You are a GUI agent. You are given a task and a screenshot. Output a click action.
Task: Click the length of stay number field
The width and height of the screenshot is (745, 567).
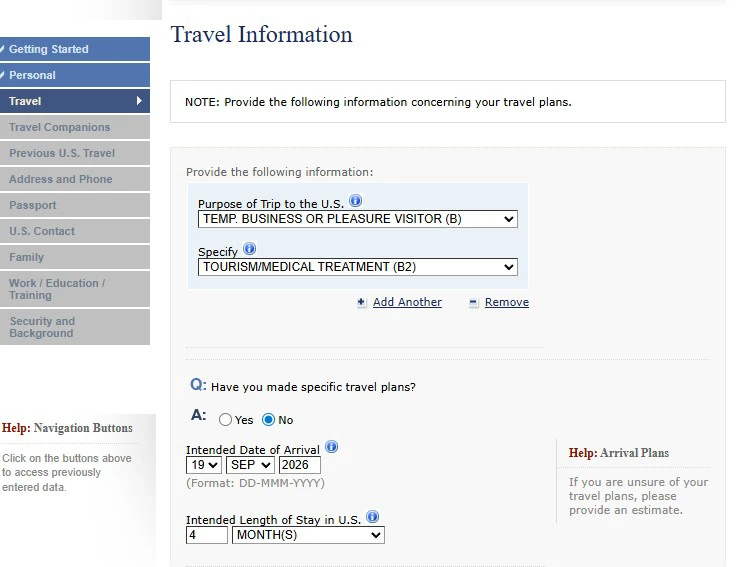(x=206, y=535)
